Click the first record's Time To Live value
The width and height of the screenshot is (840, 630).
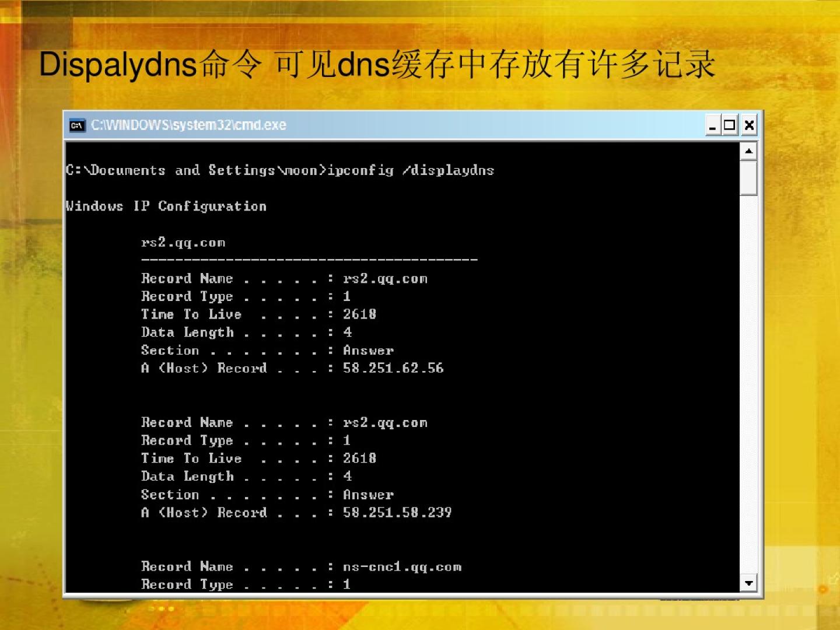point(359,314)
